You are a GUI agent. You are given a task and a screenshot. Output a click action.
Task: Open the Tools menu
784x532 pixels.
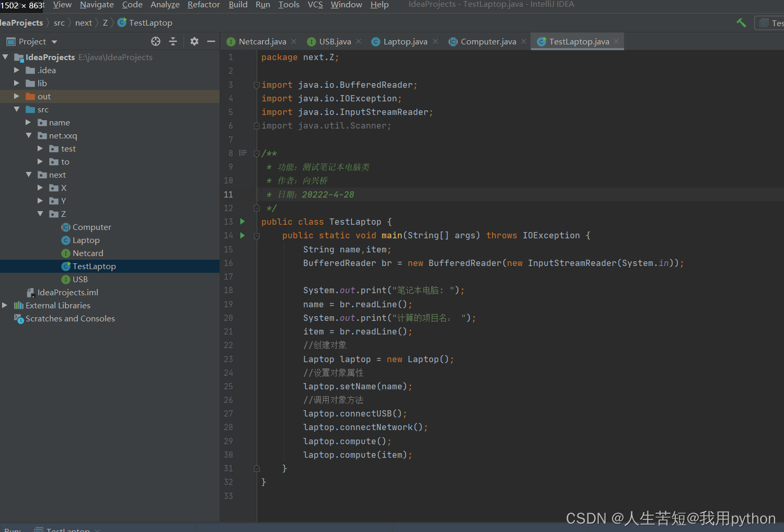289,5
